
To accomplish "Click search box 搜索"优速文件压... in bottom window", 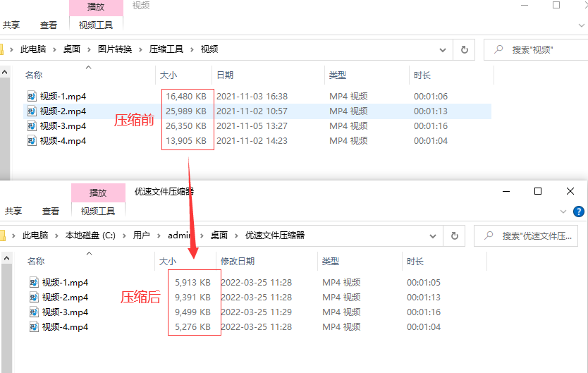I will coord(526,236).
